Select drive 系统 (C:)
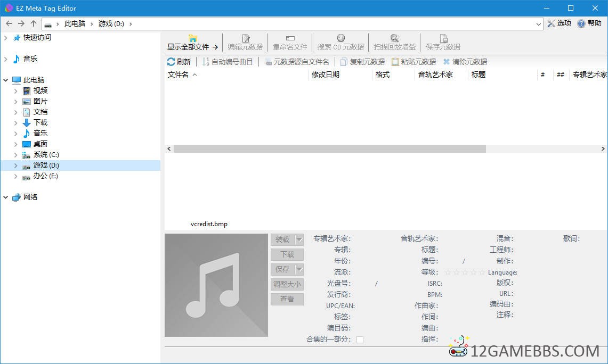The height and width of the screenshot is (364, 608). coord(46,154)
